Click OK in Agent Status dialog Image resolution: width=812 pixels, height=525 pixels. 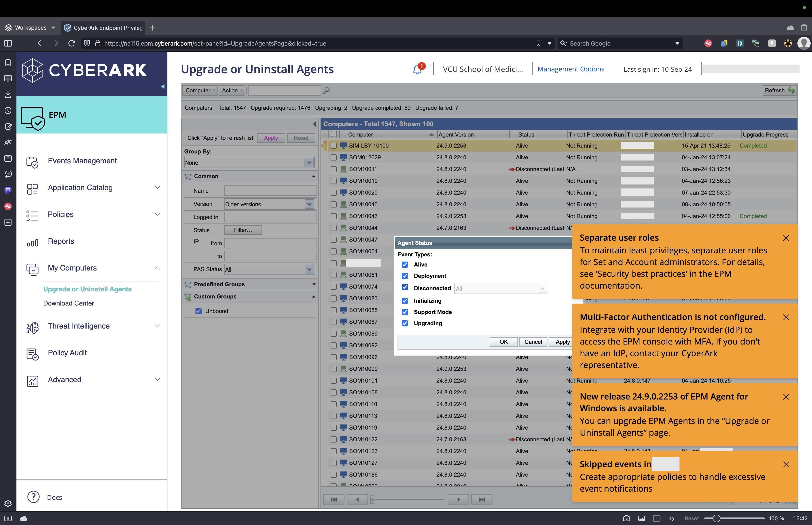(x=503, y=342)
